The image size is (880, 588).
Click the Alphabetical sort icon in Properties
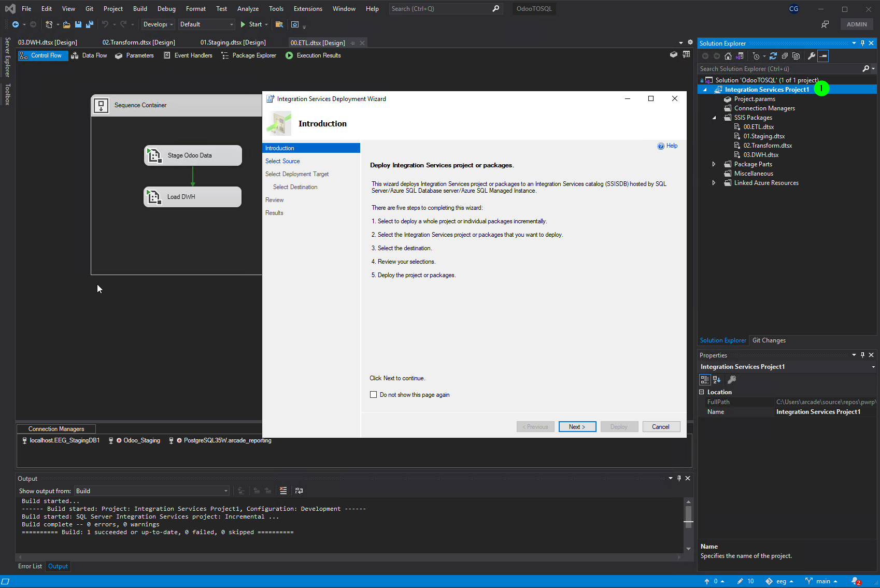coord(717,380)
